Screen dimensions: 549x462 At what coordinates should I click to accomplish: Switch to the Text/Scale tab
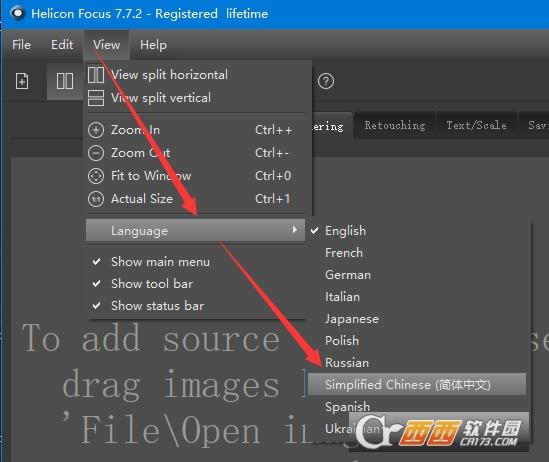477,125
